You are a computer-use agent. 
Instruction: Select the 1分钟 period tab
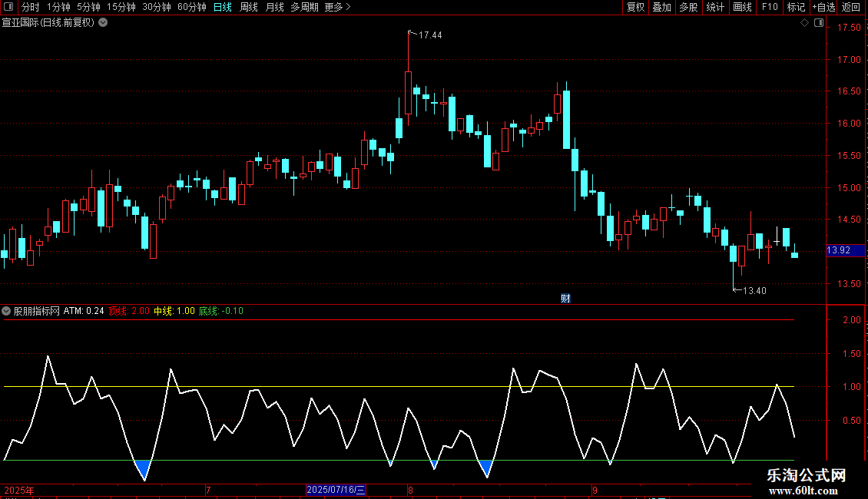58,7
